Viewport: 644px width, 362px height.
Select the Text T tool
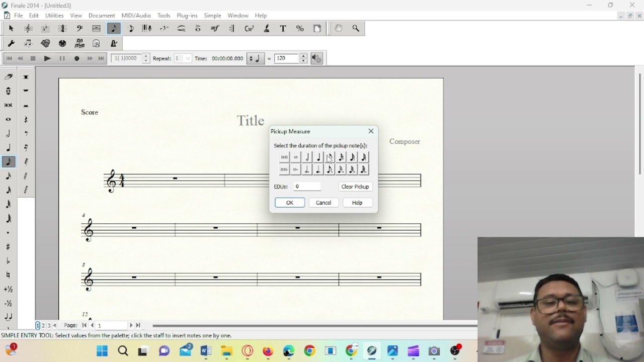[283, 29]
